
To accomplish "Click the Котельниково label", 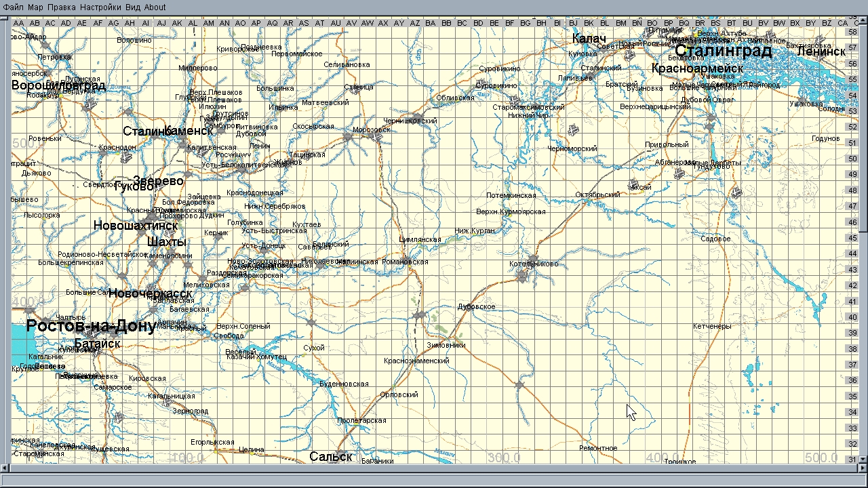I will point(534,264).
